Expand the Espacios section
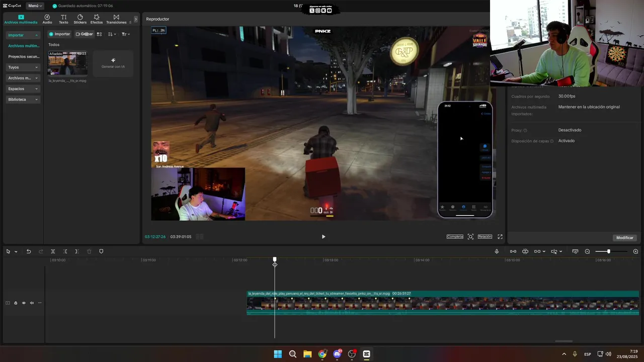The width and height of the screenshot is (644, 362). click(x=23, y=88)
